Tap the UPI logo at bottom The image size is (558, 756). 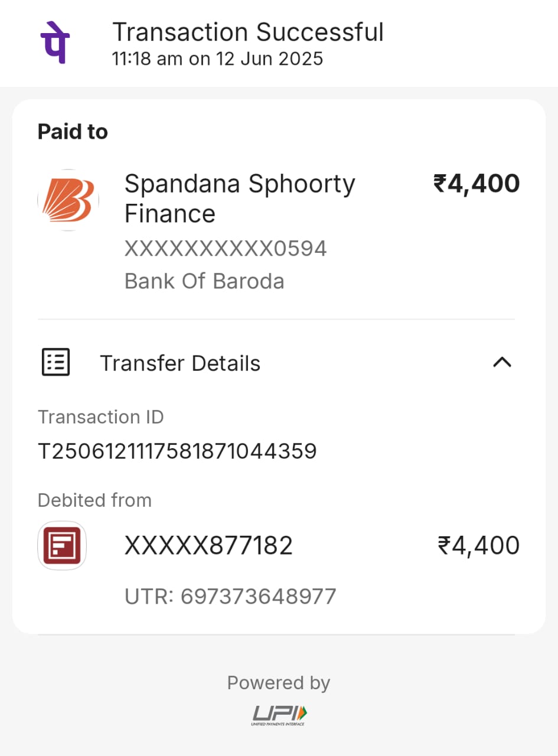point(279,714)
